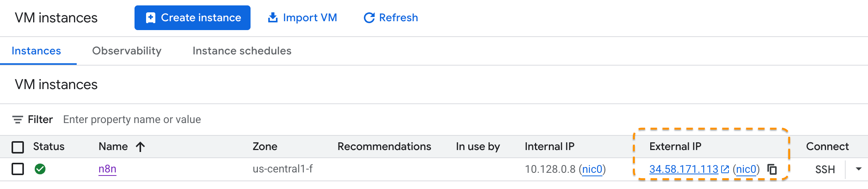868x189 pixels.
Task: Open the external IP 34.58.171.113 link
Action: click(683, 169)
